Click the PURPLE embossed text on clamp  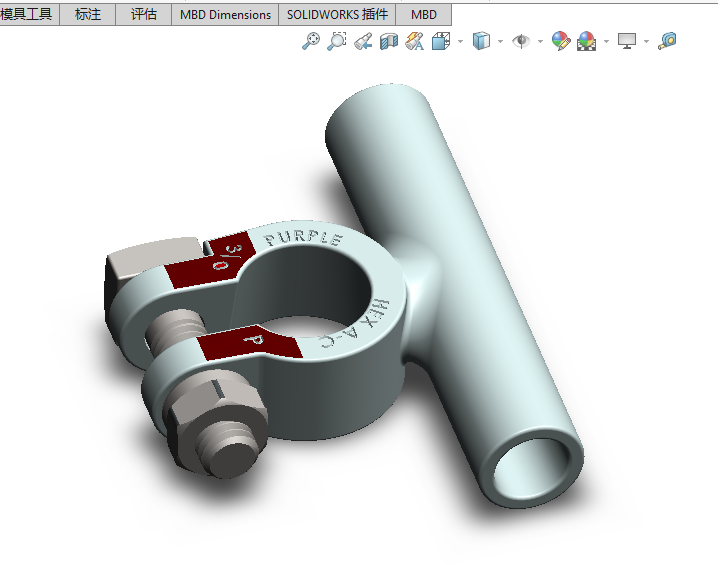click(303, 238)
